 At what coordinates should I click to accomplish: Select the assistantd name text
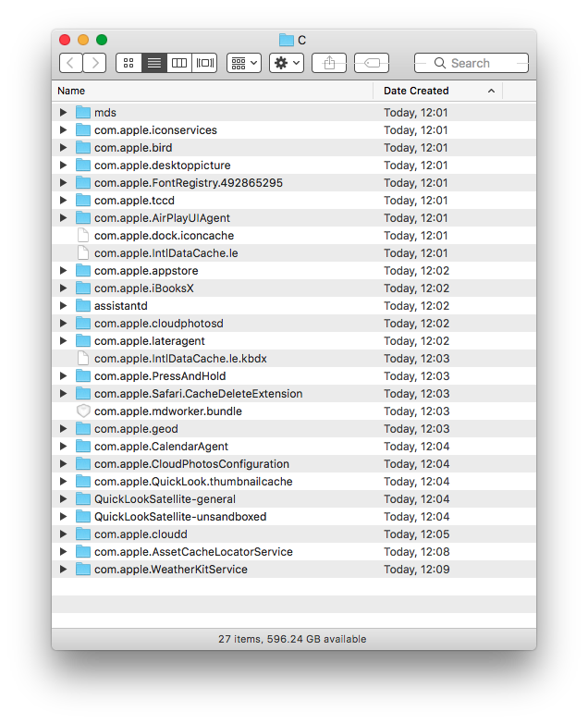121,306
